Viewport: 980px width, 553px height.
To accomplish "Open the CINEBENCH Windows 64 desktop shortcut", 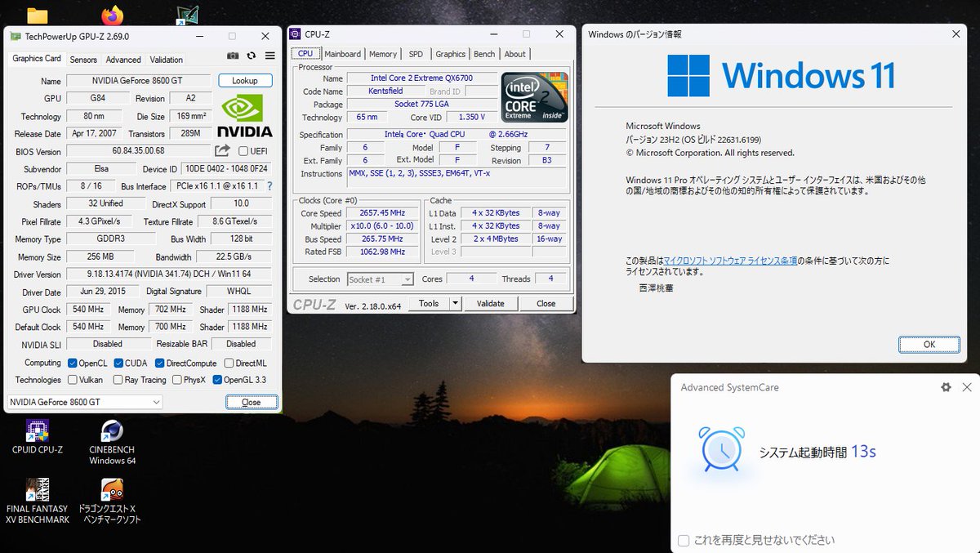I will click(112, 442).
